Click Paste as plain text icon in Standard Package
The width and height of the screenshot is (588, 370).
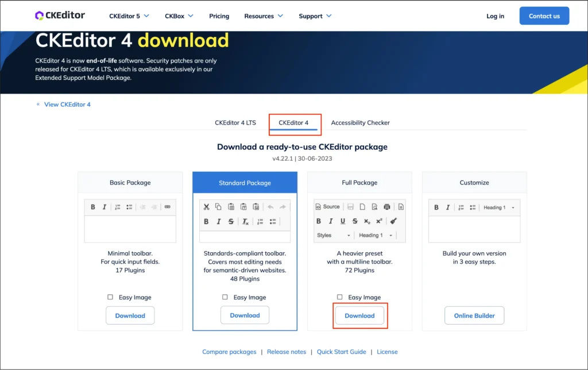(x=243, y=207)
